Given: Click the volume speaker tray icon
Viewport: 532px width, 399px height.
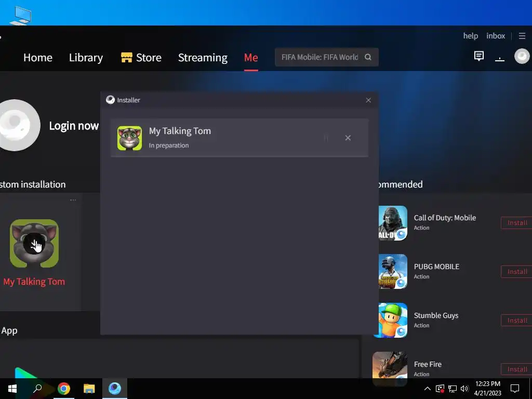Looking at the screenshot, I should pyautogui.click(x=464, y=389).
